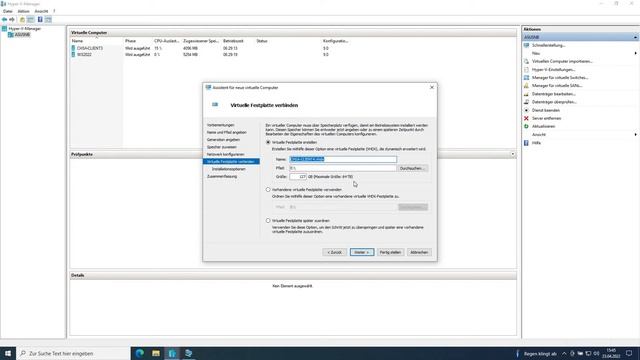Screen dimensions: 640x360
Task: Click the WS2022 virtual machine icon
Action: [x=73, y=54]
